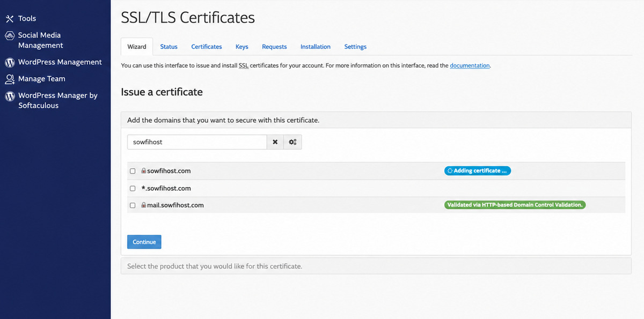Click the Validated via HTTP-based Domain Control badge
Screen dimensions: 644x319
[x=515, y=205]
